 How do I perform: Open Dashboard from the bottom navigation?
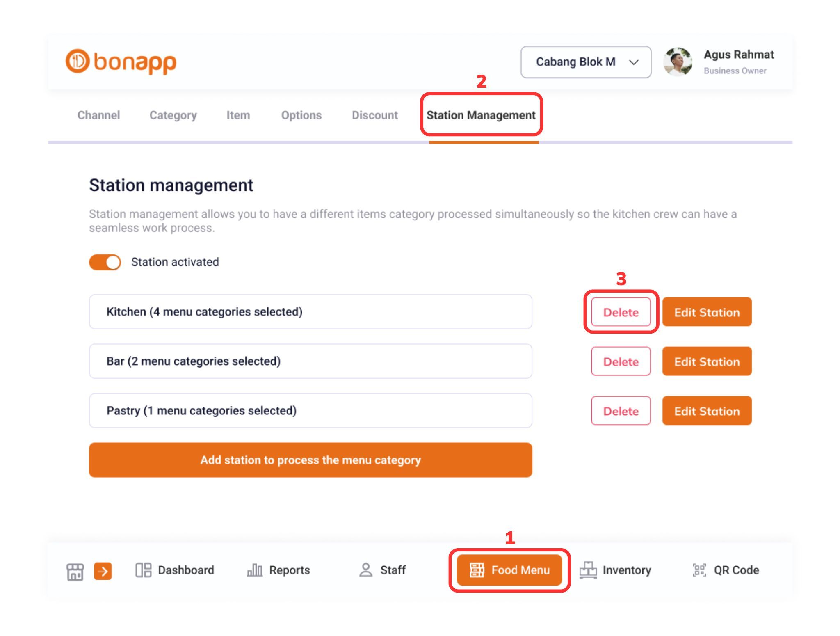pos(175,570)
